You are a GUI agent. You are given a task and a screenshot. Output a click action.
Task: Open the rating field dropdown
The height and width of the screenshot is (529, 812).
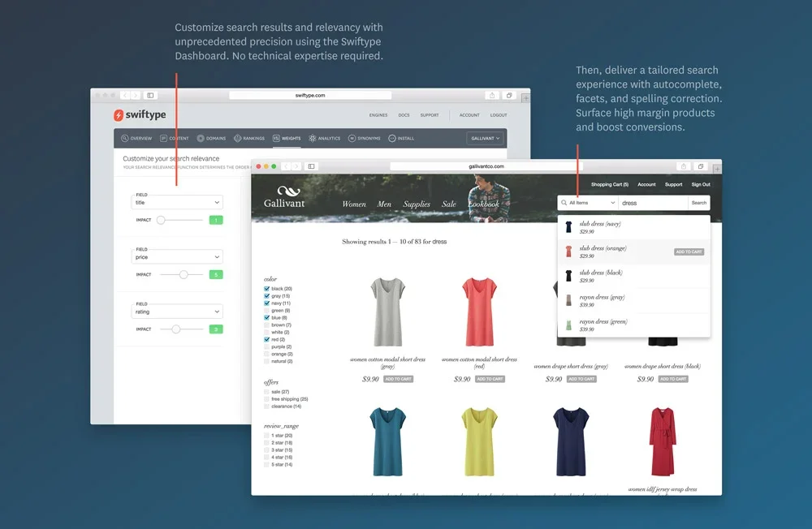(x=177, y=312)
